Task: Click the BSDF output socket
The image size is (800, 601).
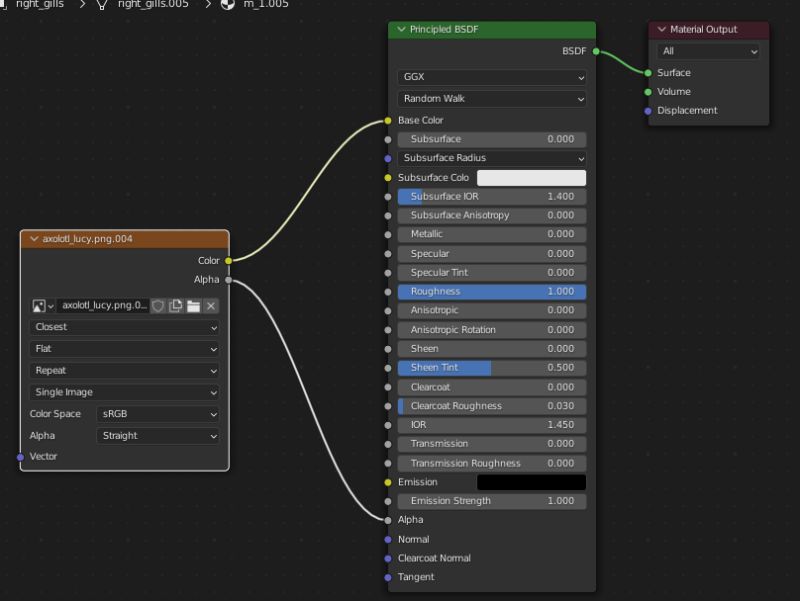Action: [x=596, y=52]
